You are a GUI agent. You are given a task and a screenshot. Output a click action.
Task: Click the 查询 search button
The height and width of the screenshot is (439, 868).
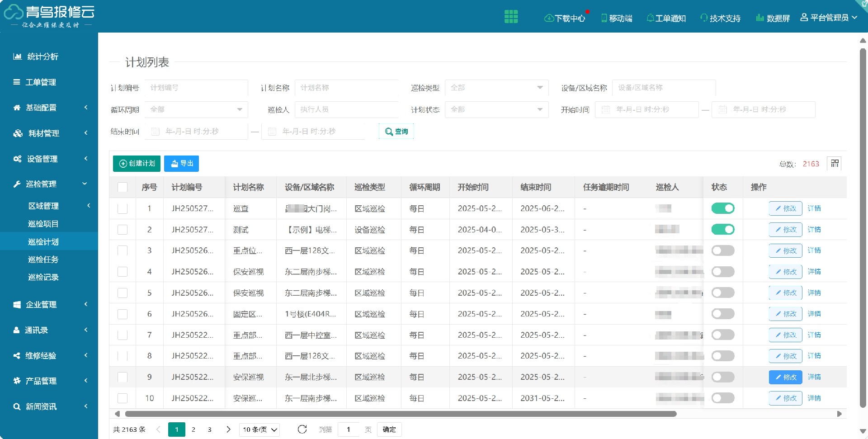tap(396, 131)
